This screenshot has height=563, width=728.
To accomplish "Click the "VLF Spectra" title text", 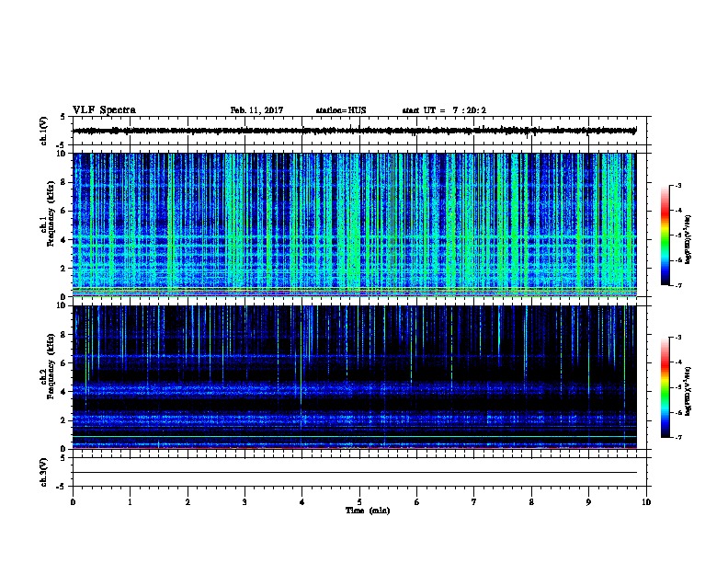I will click(104, 110).
